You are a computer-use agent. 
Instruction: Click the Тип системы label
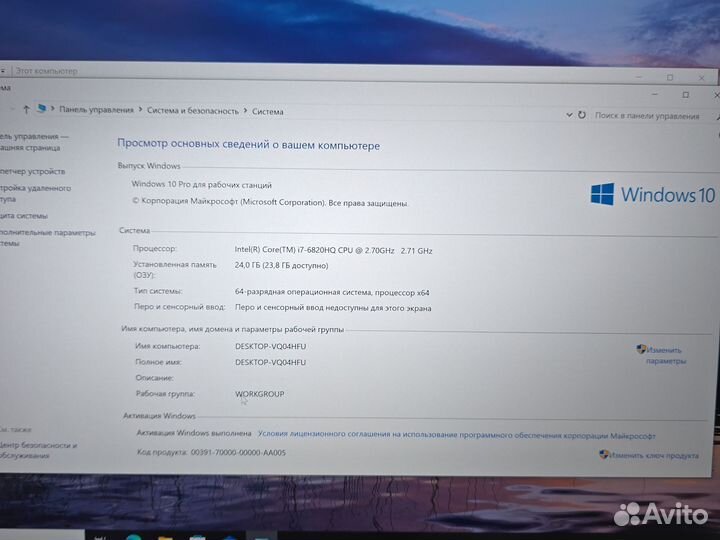(x=158, y=291)
